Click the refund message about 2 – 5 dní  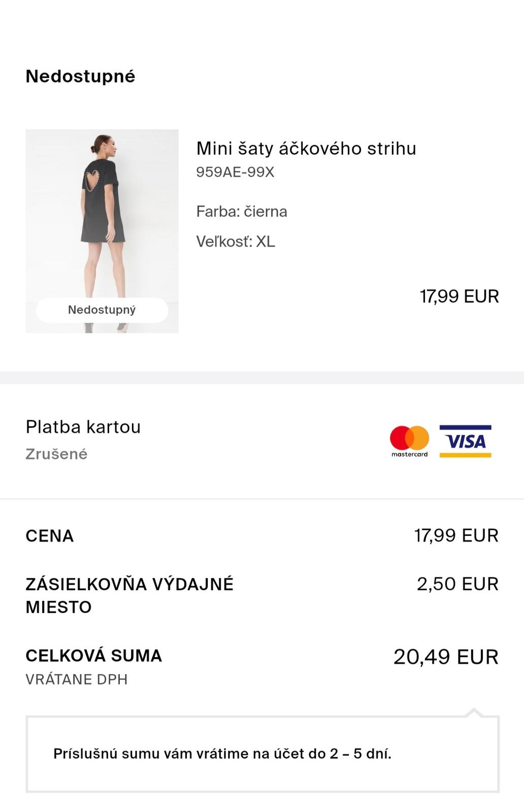(x=222, y=754)
